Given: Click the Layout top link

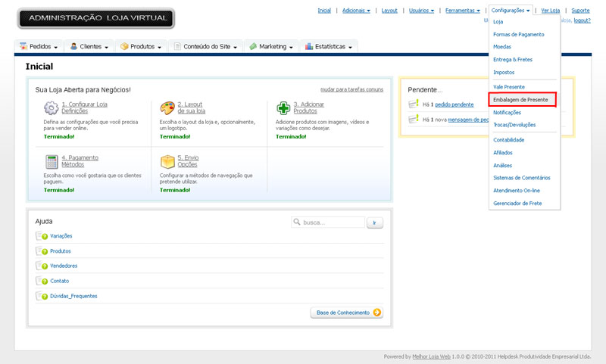Looking at the screenshot, I should click(x=389, y=11).
